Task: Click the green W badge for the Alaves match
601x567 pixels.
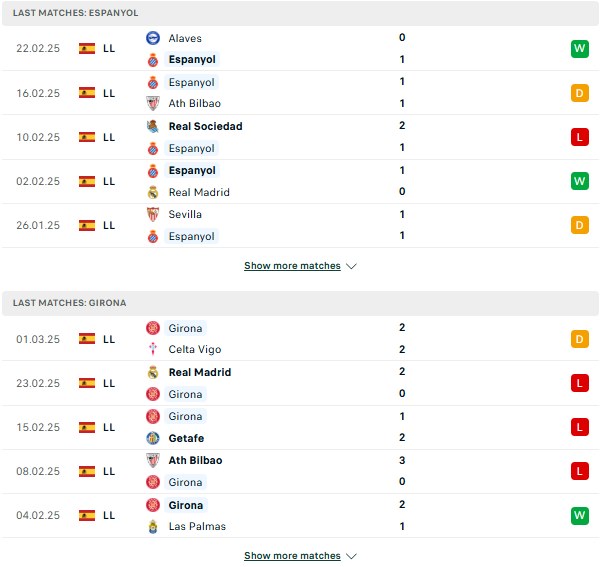Action: point(580,48)
